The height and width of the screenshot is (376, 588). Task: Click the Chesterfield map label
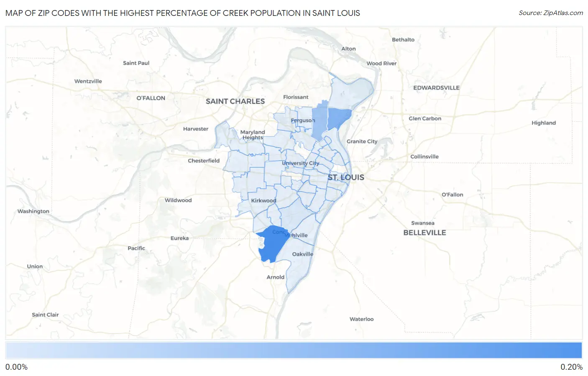coord(204,161)
